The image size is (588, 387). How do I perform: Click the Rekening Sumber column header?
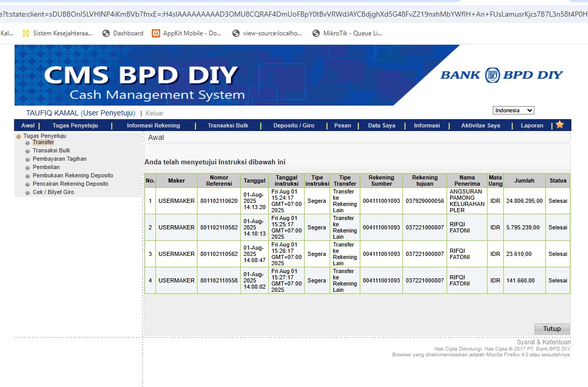pos(382,180)
